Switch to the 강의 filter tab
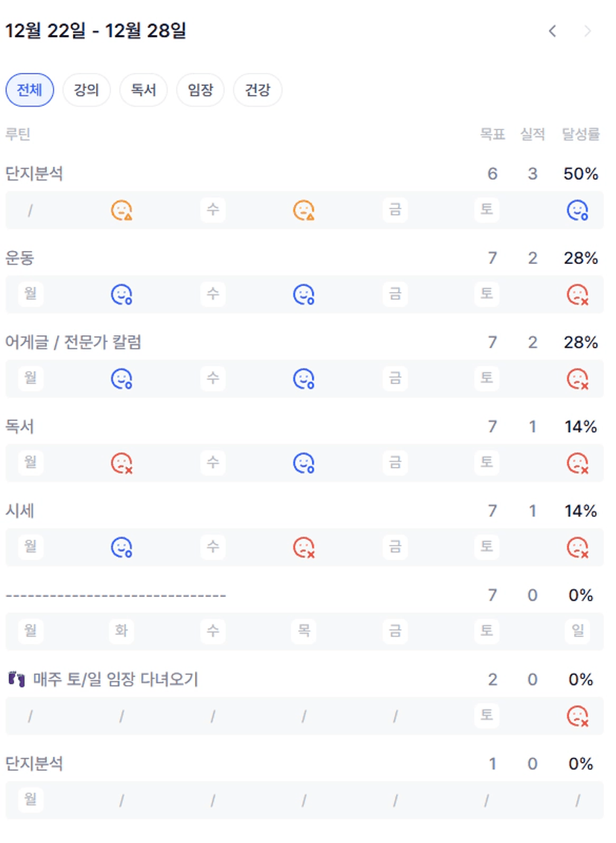Viewport: 616px width, 843px height. coord(86,91)
